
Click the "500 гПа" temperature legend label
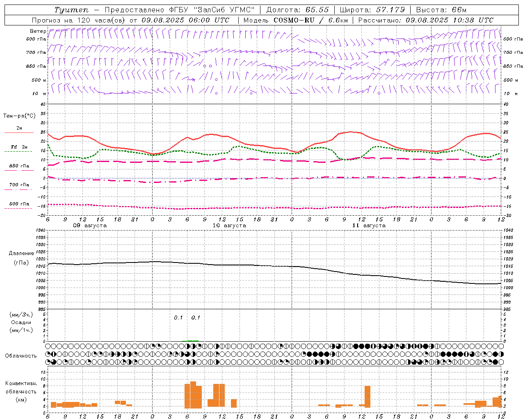[19, 204]
